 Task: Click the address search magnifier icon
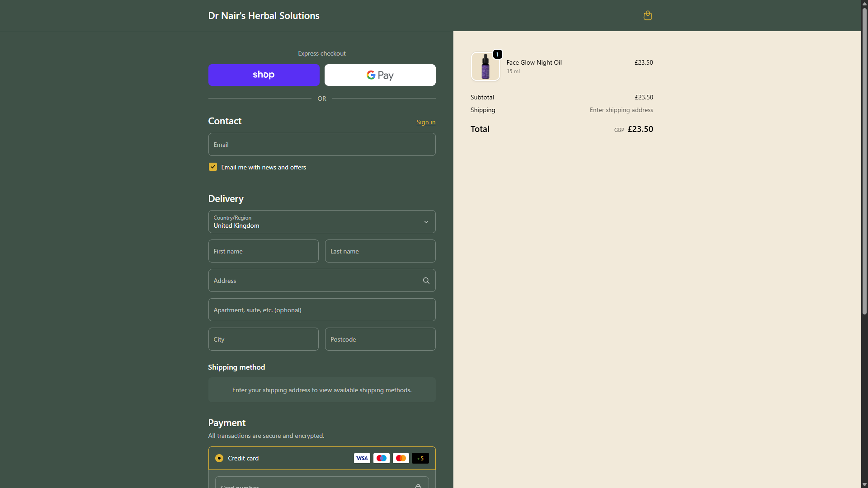point(425,280)
